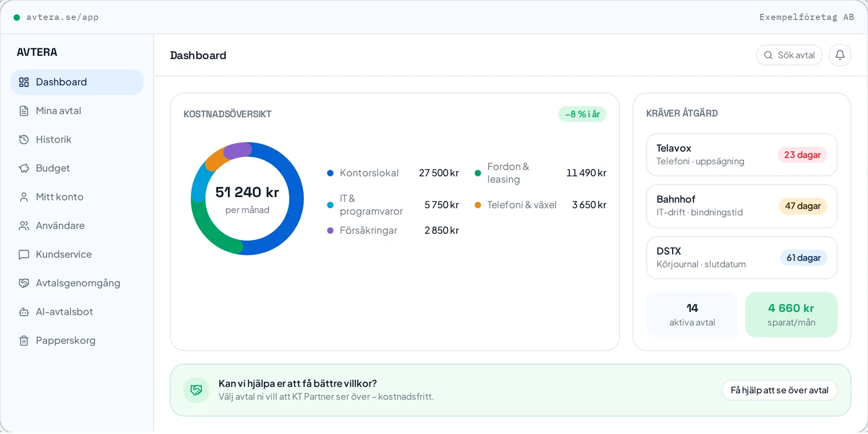The image size is (868, 434).
Task: Click the Avtalsgenomgång handshake icon in sidebar
Action: coord(24,283)
